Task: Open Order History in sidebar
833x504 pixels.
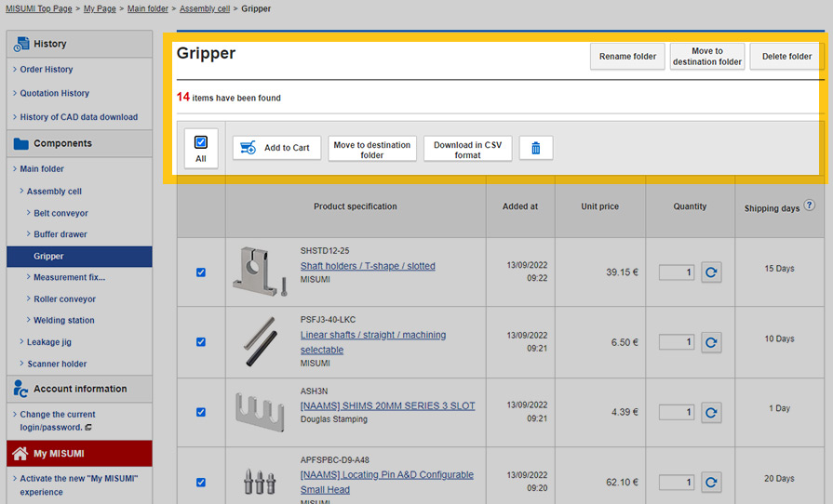Action: (47, 70)
